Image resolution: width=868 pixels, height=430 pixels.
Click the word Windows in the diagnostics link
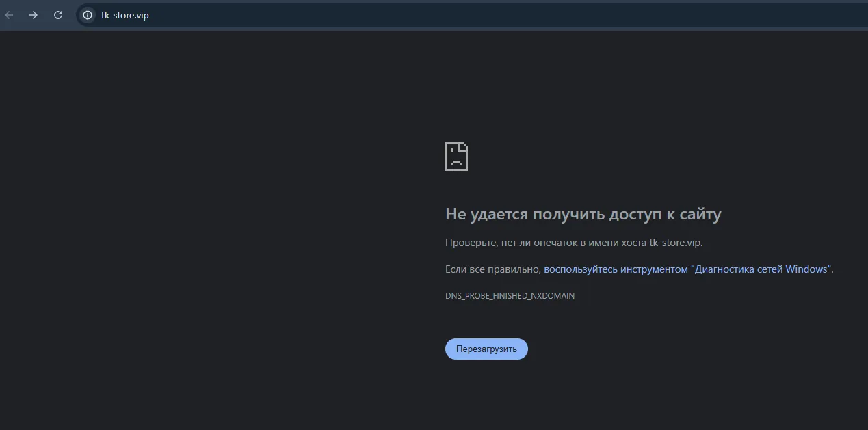[x=806, y=269]
